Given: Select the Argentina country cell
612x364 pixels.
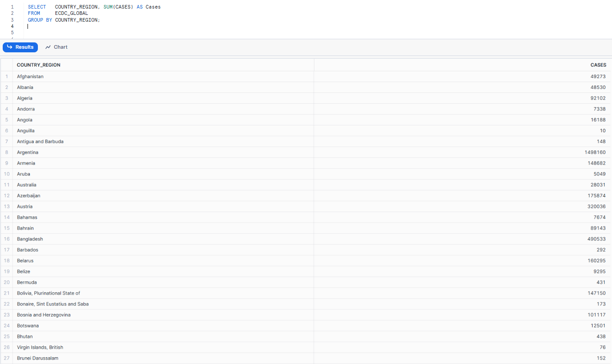Looking at the screenshot, I should coord(28,152).
